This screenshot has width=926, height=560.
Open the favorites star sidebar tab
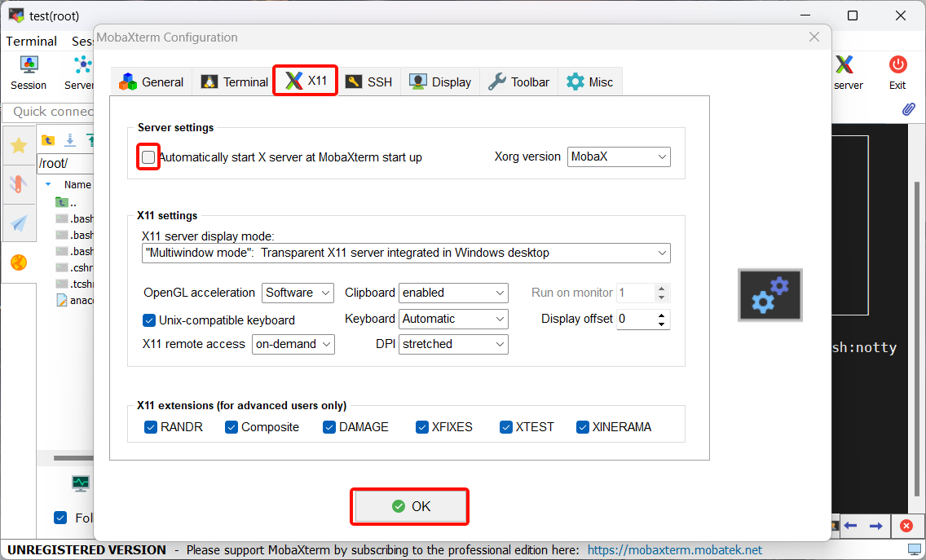[x=19, y=145]
